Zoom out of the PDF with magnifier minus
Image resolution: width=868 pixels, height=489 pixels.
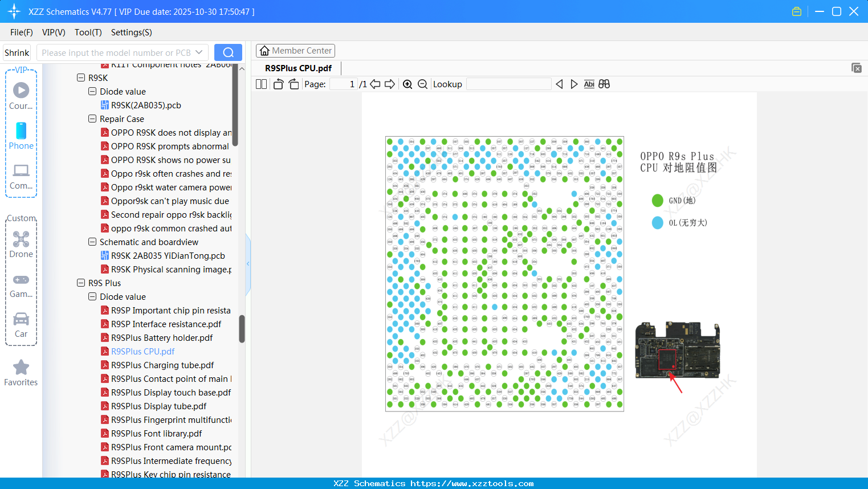422,84
